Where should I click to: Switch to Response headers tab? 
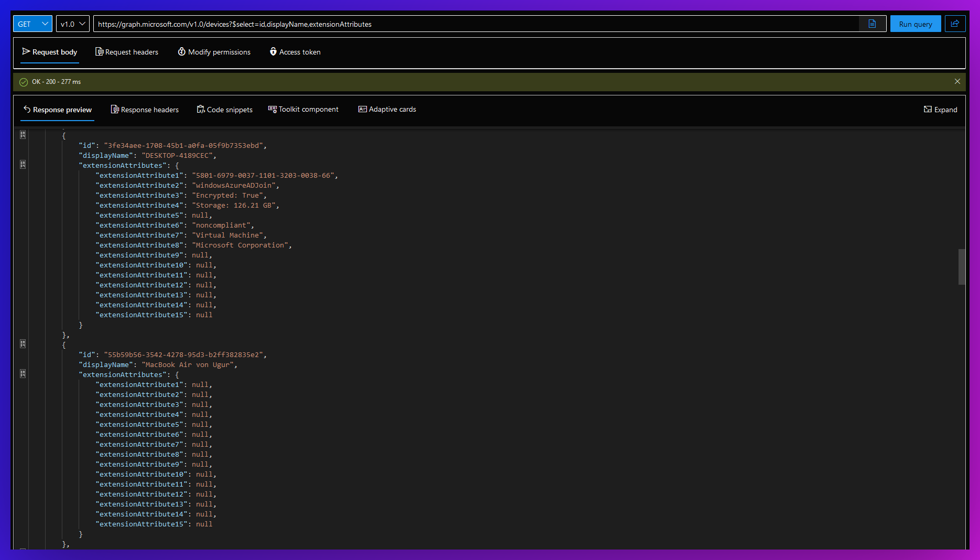point(145,110)
